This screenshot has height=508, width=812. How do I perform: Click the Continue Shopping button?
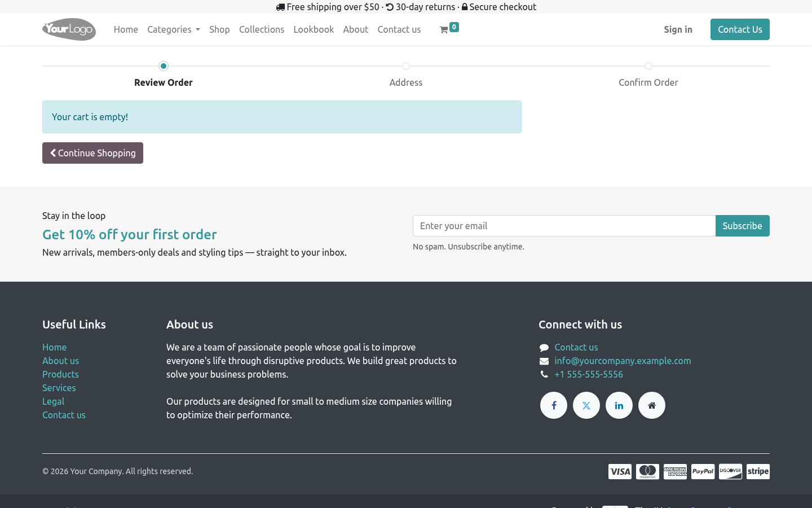92,153
